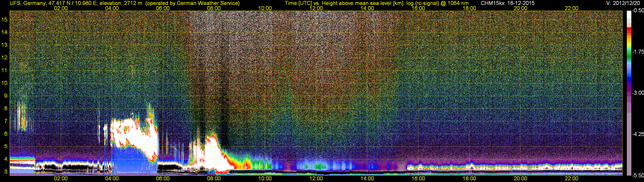Viewport: 644px width, 182px height.
Task: Click the 04:00 label on the bottom time axis
Action: [112, 179]
